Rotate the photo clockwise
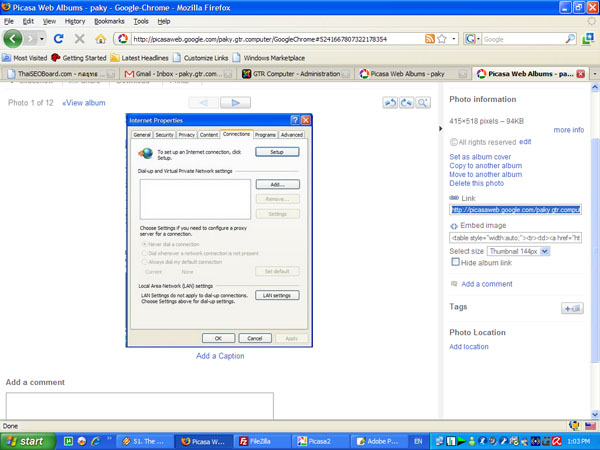This screenshot has height=450, width=600. (x=406, y=103)
